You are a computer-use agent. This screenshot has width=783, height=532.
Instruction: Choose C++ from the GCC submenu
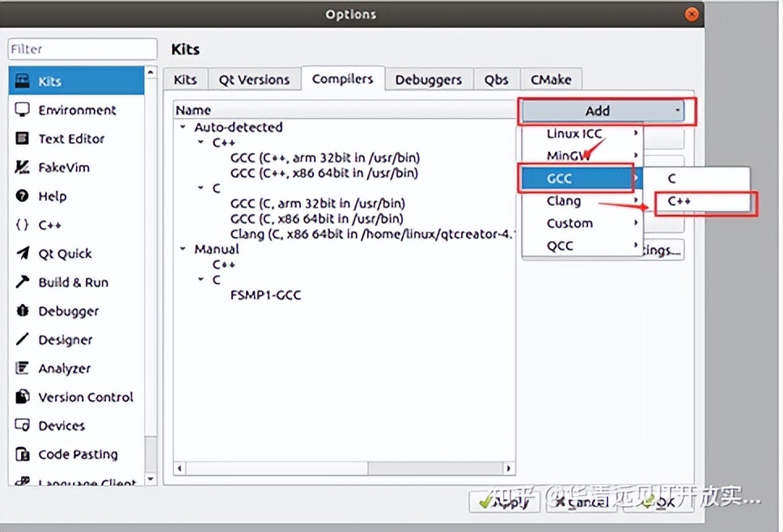coord(679,201)
